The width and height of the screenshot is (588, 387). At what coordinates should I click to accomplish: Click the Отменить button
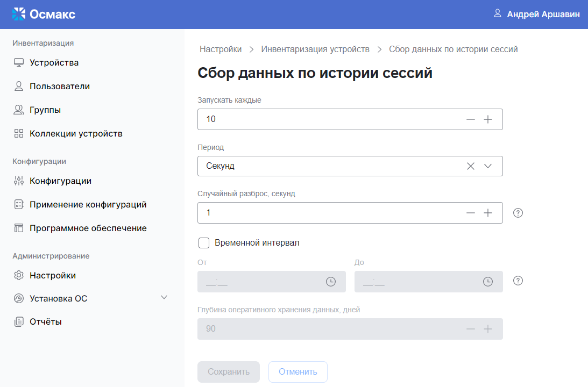[x=298, y=371]
